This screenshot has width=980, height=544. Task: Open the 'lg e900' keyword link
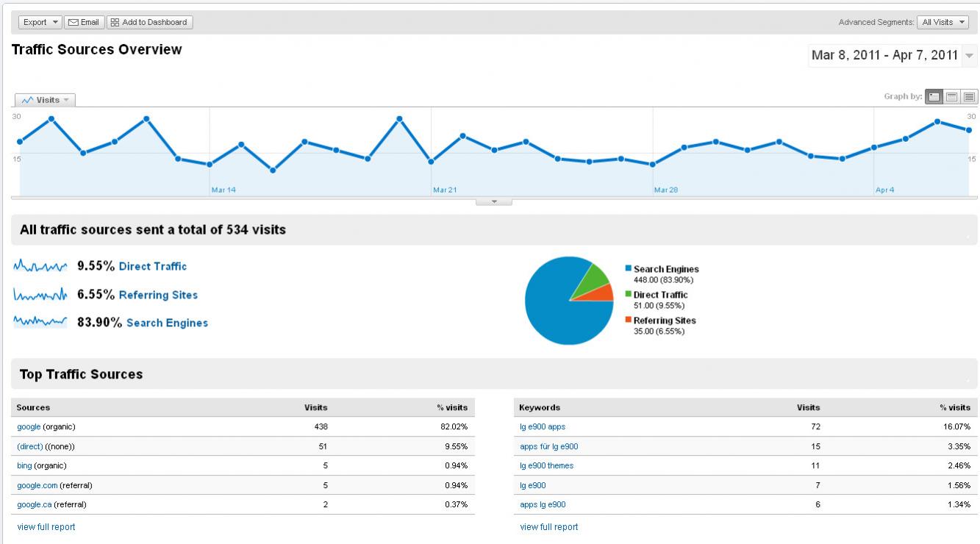(533, 486)
